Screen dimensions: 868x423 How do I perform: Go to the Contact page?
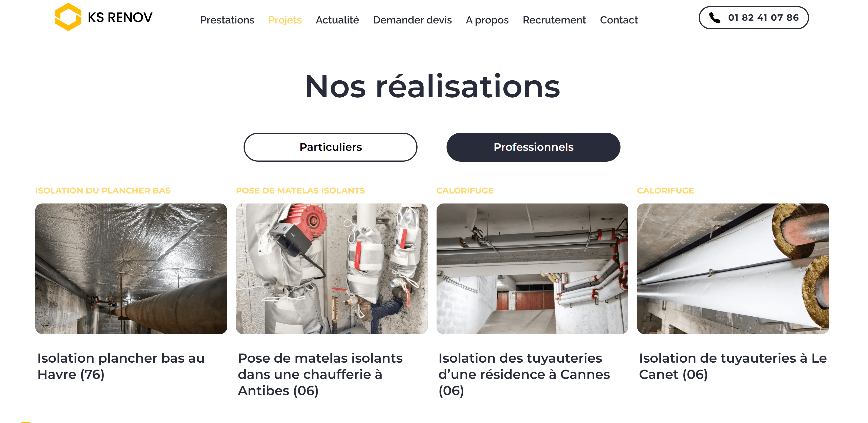pos(619,20)
